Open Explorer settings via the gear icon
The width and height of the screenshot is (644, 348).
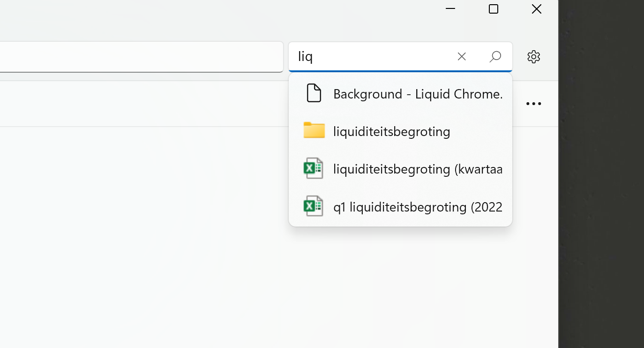click(x=533, y=56)
